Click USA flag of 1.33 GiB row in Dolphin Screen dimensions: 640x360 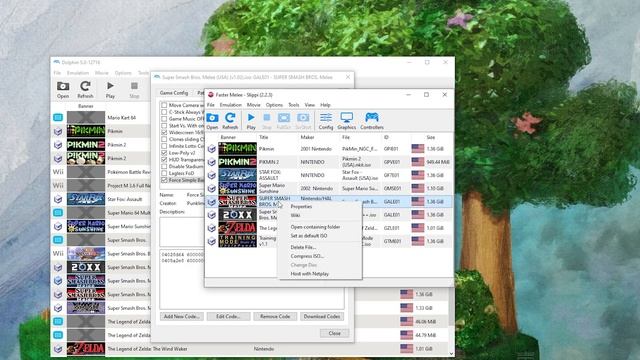407,308
